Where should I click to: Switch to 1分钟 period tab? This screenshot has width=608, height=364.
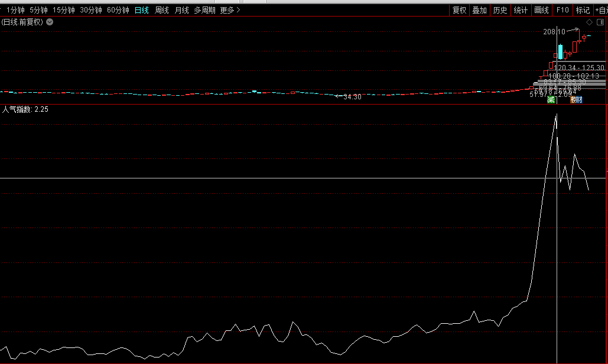[x=15, y=10]
